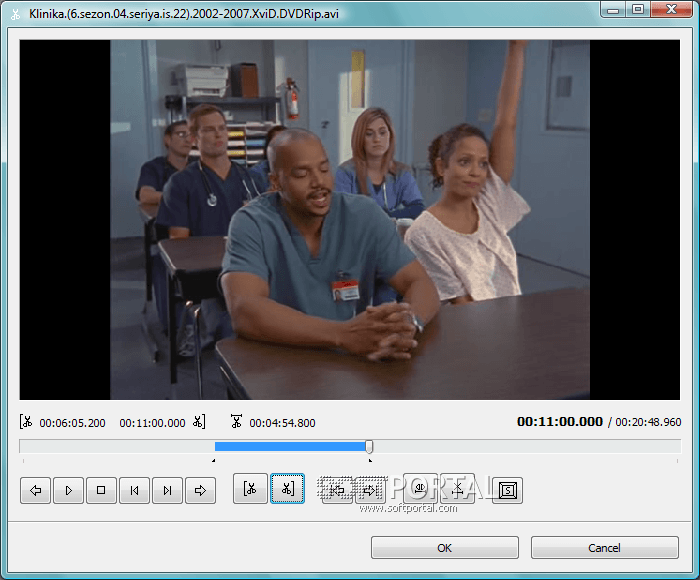Click the scissors app icon in title bar
Viewport: 700px width, 580px height.
(x=16, y=14)
